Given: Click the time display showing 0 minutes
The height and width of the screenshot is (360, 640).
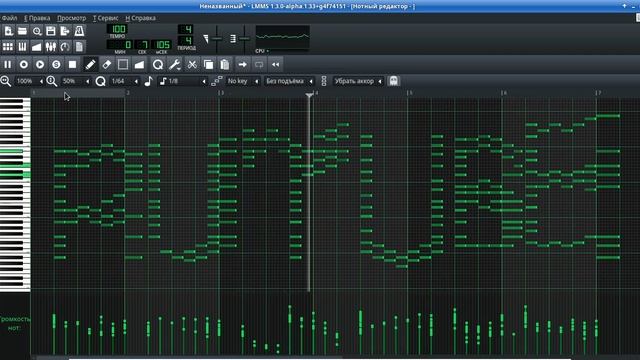Looking at the screenshot, I should [120, 44].
